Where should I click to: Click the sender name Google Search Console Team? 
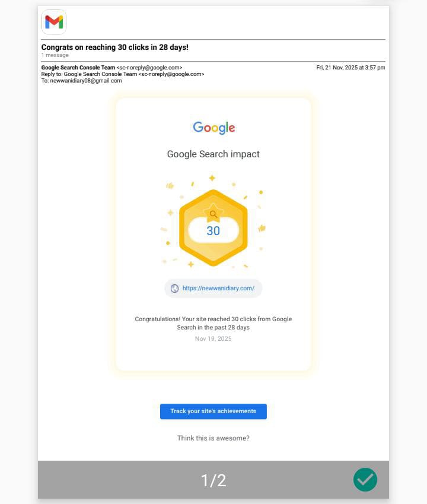[78, 68]
